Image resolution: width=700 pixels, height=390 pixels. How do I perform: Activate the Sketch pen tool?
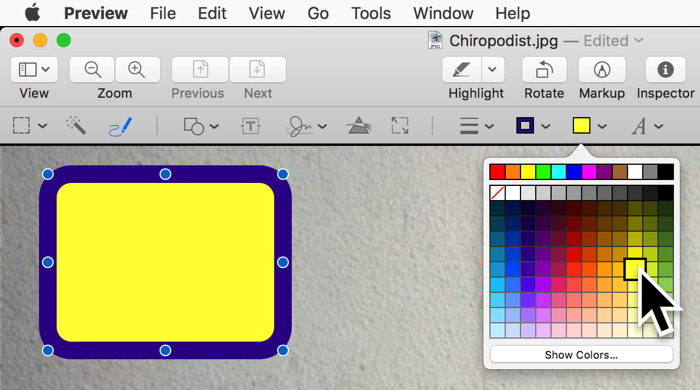(121, 126)
